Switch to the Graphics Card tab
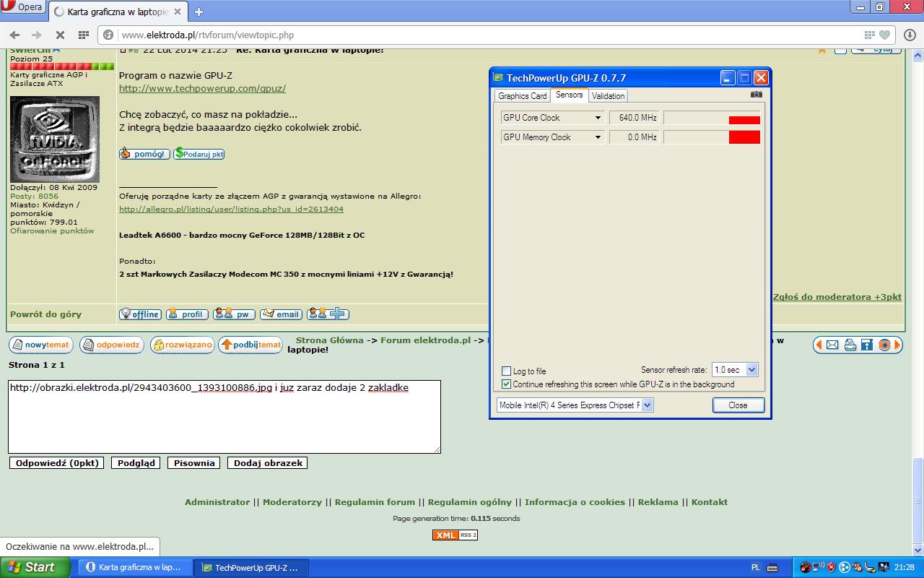Viewport: 924px width, 578px height. pyautogui.click(x=523, y=96)
